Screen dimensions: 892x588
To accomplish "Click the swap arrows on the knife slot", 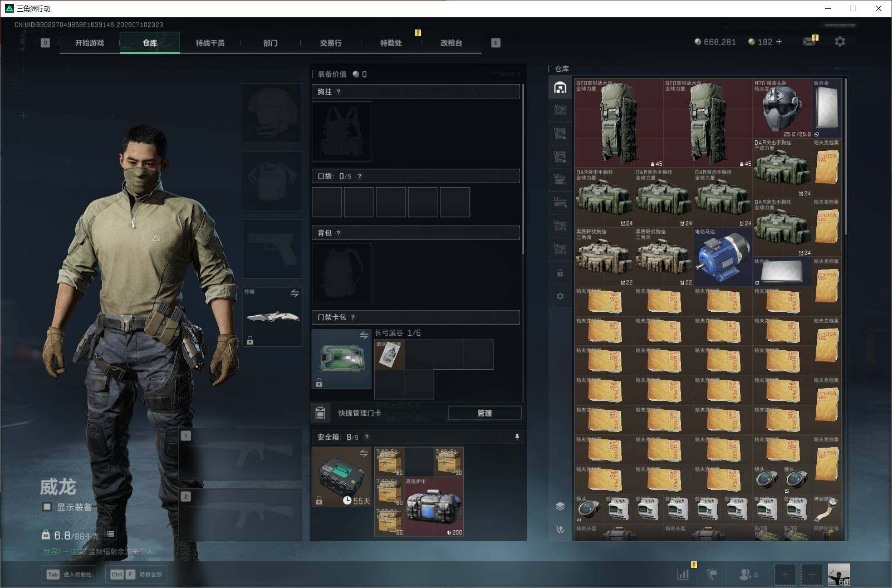I will [295, 293].
